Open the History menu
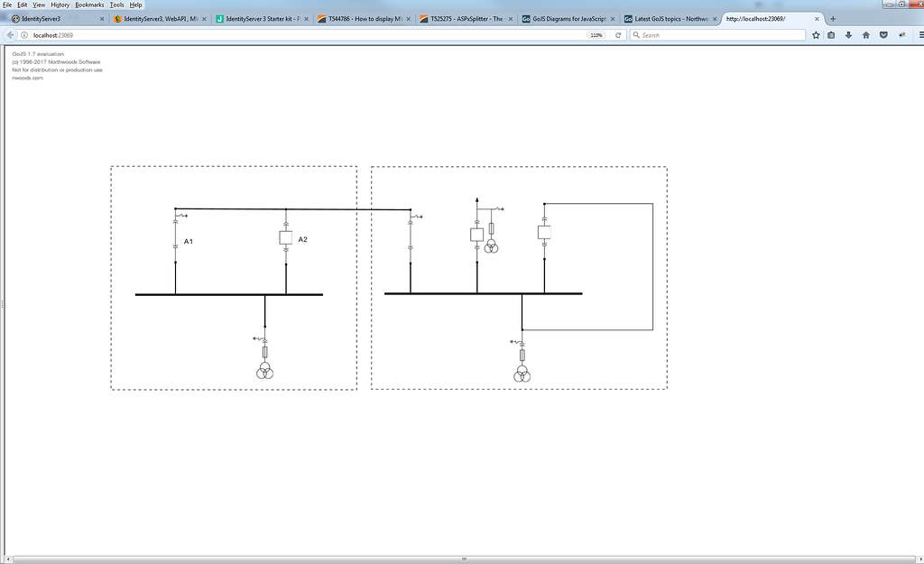Image resolution: width=924 pixels, height=564 pixels. pyautogui.click(x=60, y=5)
